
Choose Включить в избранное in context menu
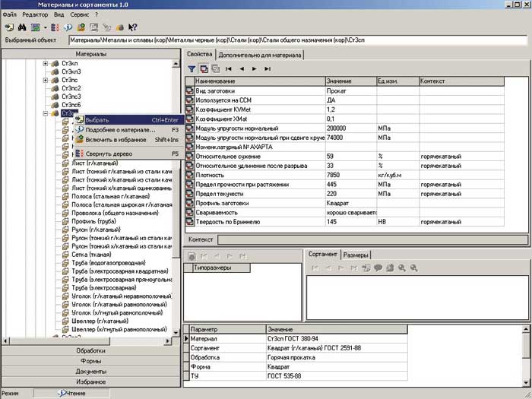click(x=129, y=140)
